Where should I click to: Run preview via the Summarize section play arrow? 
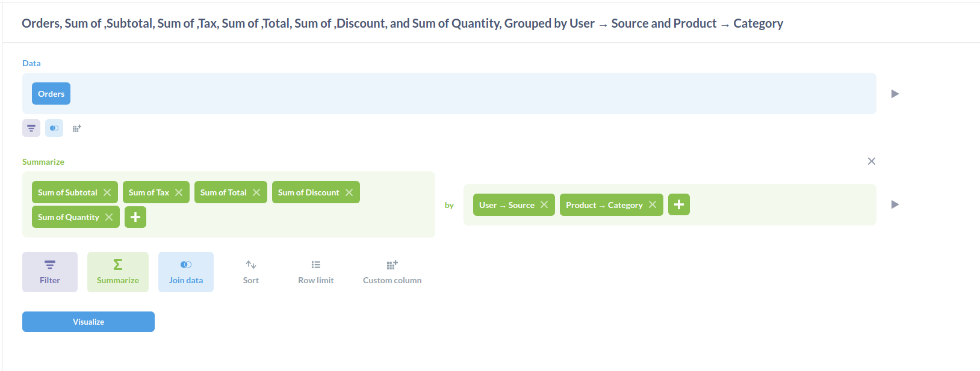tap(895, 204)
